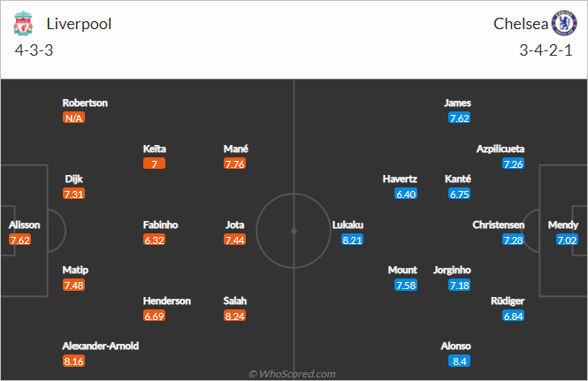Select Salah's 8.24 rating badge

pos(234,316)
